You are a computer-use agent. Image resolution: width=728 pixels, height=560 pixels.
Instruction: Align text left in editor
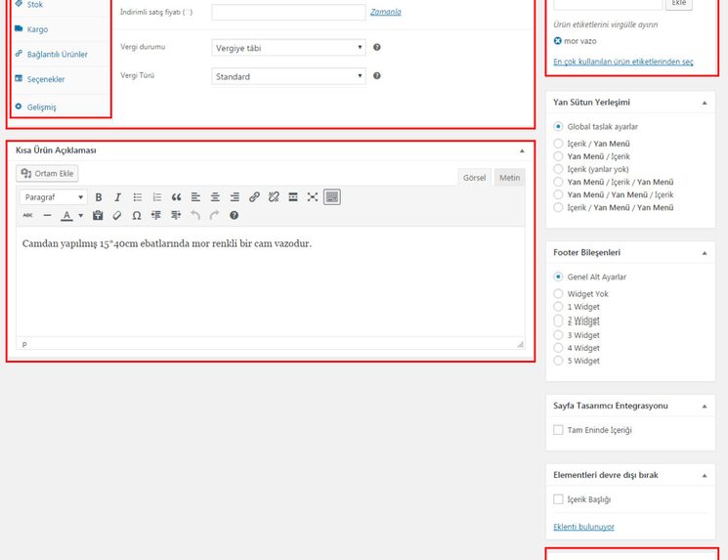[x=196, y=196]
